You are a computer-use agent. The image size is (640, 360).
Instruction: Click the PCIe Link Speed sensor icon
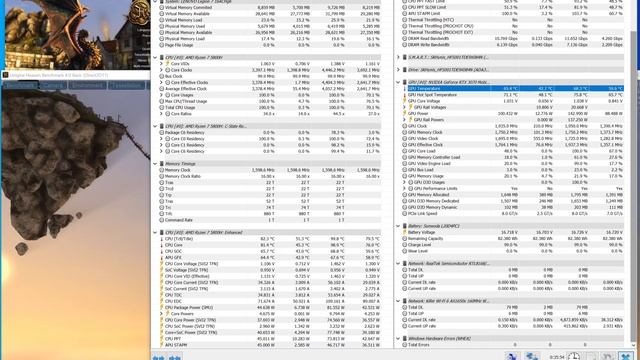click(x=404, y=213)
